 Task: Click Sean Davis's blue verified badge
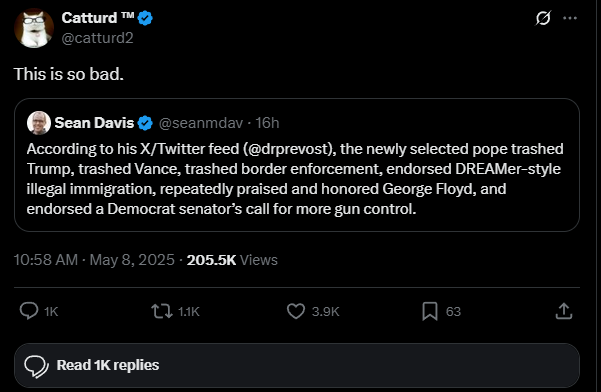click(145, 123)
